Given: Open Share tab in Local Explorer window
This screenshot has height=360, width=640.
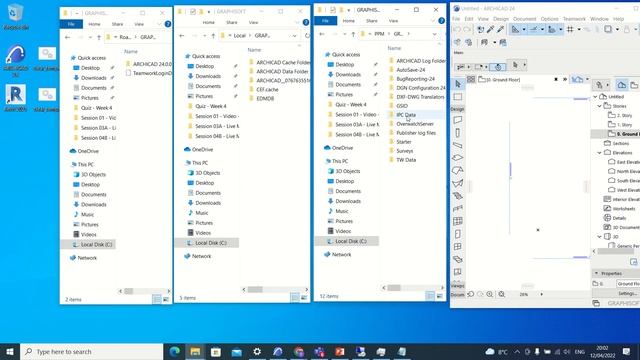Looking at the screenshot, I should pyautogui.click(x=232, y=22).
